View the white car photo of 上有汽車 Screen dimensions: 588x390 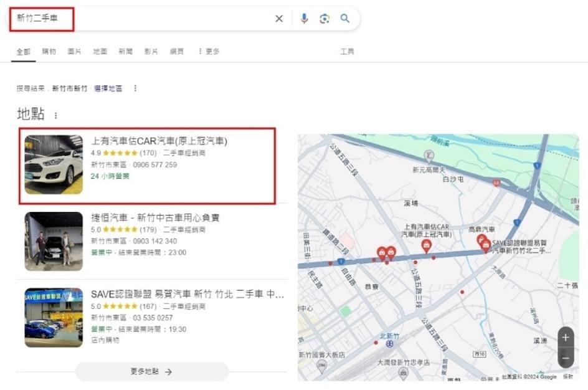click(x=54, y=164)
